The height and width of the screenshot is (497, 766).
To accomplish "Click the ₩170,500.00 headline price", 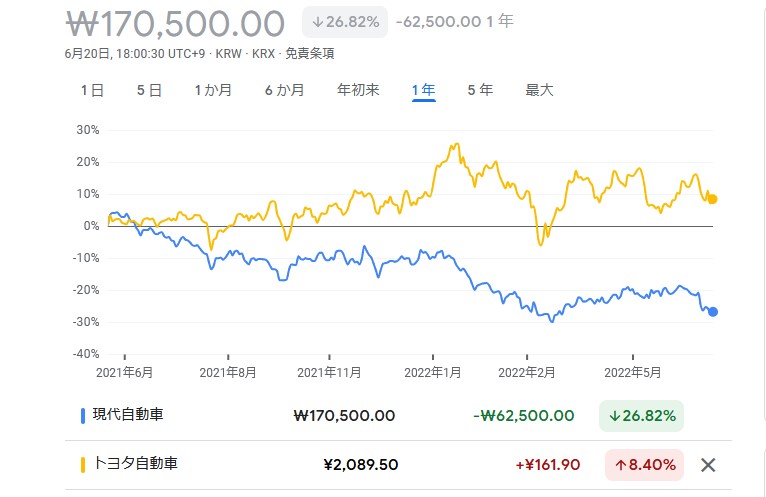I will (175, 22).
